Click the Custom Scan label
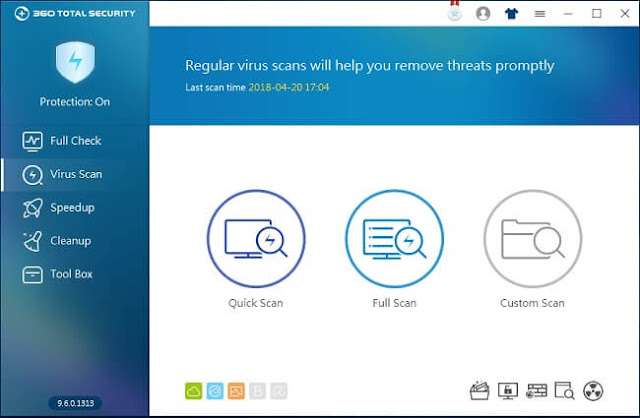 coord(533,303)
